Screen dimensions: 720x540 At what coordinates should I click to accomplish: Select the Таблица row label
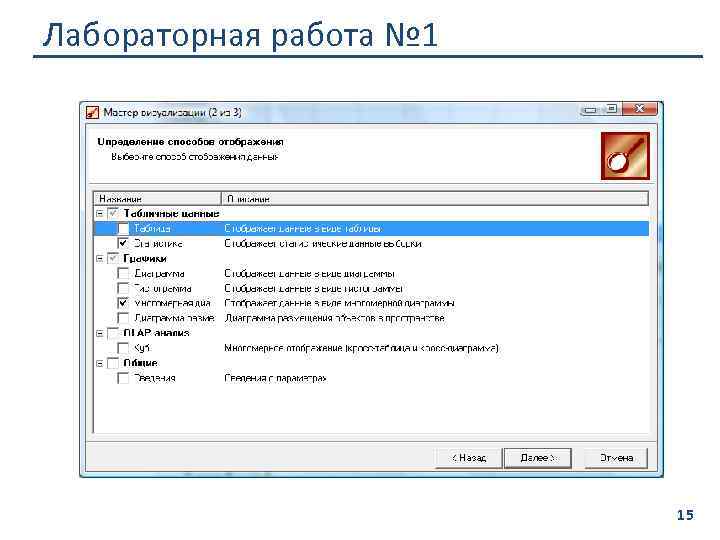click(x=152, y=228)
